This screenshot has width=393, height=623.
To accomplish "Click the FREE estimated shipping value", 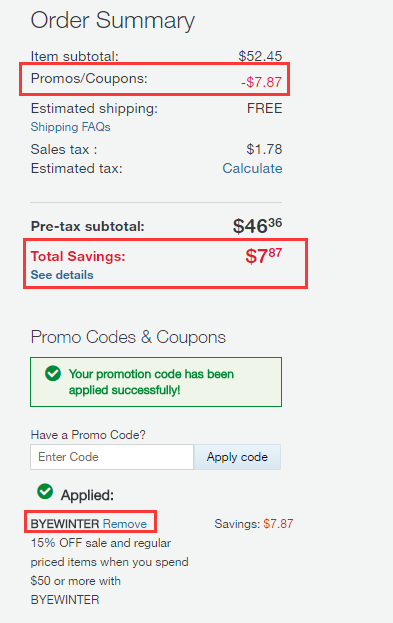I will [x=264, y=108].
